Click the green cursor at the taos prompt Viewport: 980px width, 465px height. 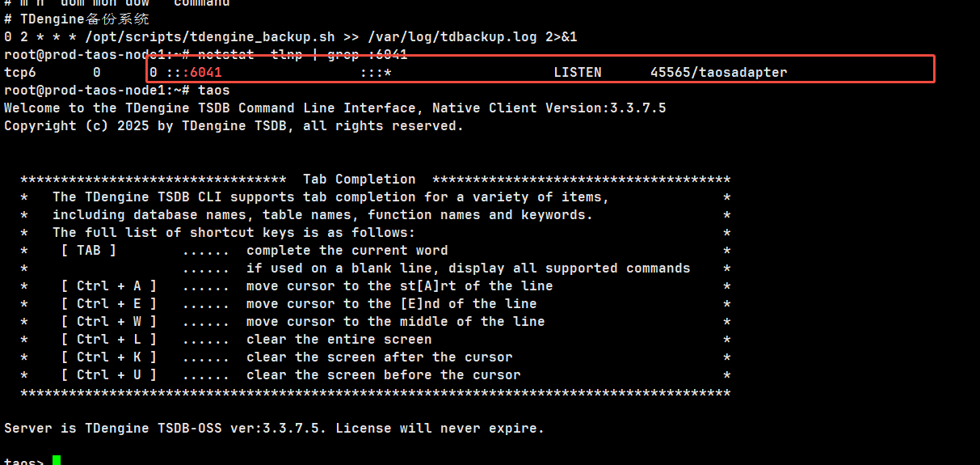point(57,461)
